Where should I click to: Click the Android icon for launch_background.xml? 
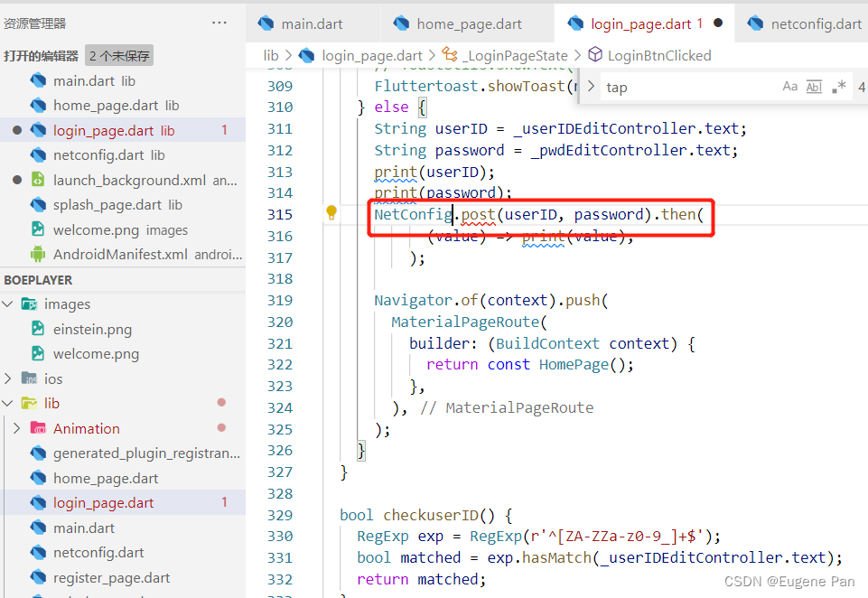38,179
